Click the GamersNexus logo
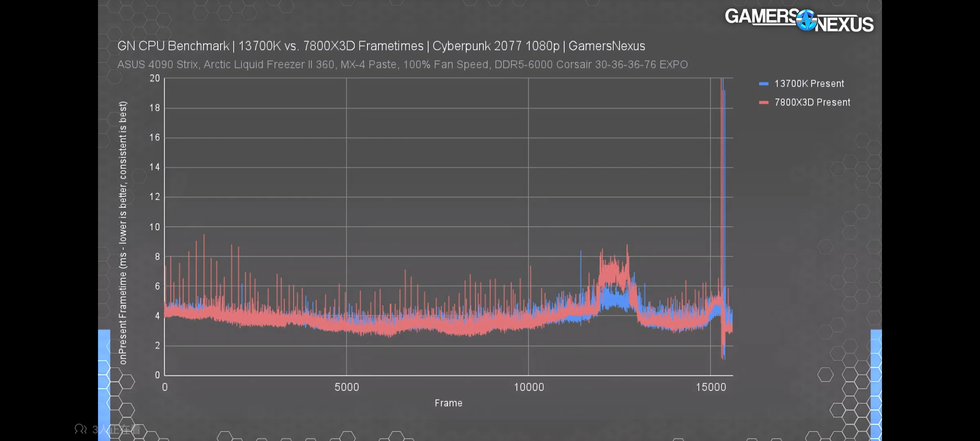This screenshot has width=980, height=441. coord(799,20)
